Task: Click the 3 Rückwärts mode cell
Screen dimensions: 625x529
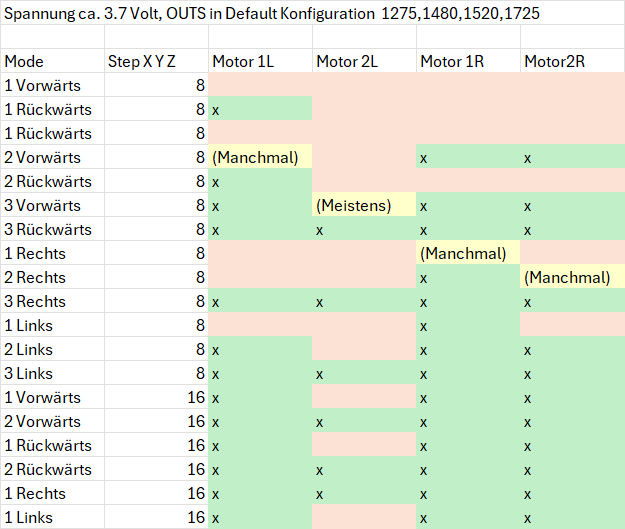Action: [x=53, y=229]
